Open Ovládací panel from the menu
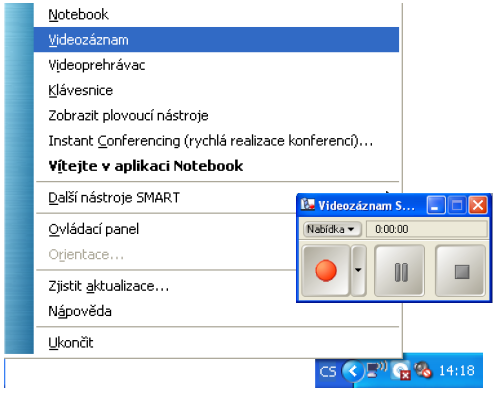Screen dimensions: 501x394 click(x=165, y=229)
